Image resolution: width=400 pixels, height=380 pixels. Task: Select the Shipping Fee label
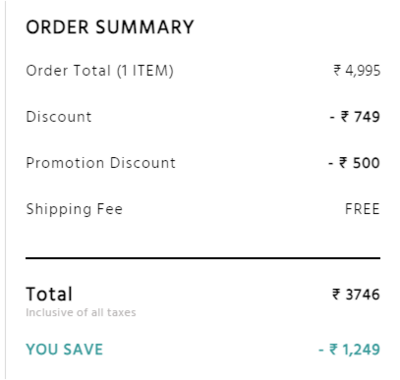[x=74, y=209]
